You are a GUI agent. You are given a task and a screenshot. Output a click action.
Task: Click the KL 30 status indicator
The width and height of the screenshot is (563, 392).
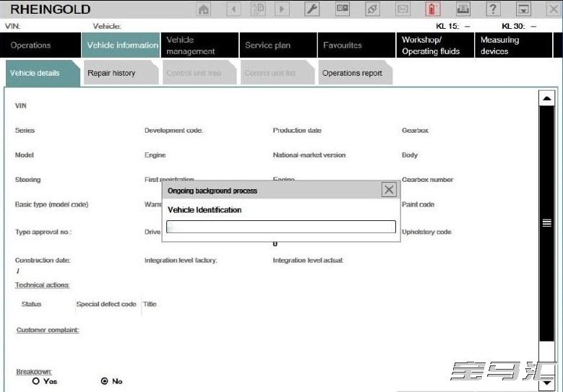[x=519, y=26]
